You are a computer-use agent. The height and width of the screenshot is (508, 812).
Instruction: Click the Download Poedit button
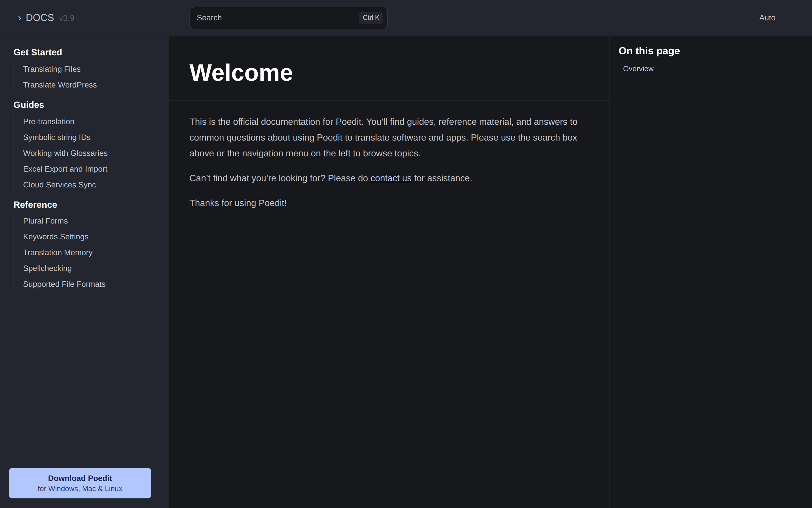pyautogui.click(x=80, y=483)
